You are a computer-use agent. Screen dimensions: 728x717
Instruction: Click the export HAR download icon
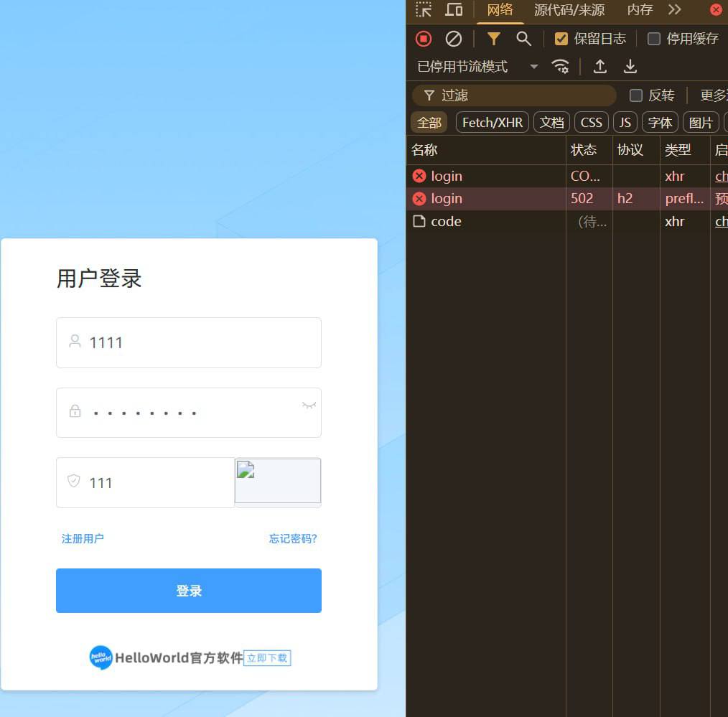point(630,67)
